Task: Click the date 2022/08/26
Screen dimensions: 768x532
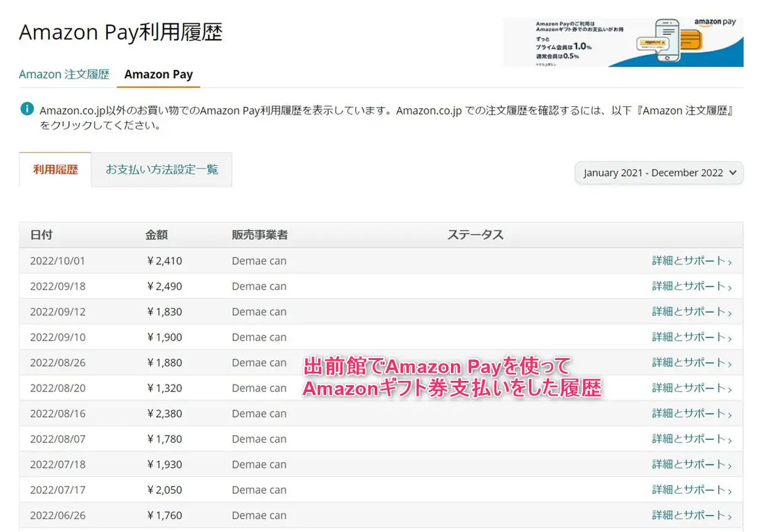Action: pyautogui.click(x=58, y=363)
